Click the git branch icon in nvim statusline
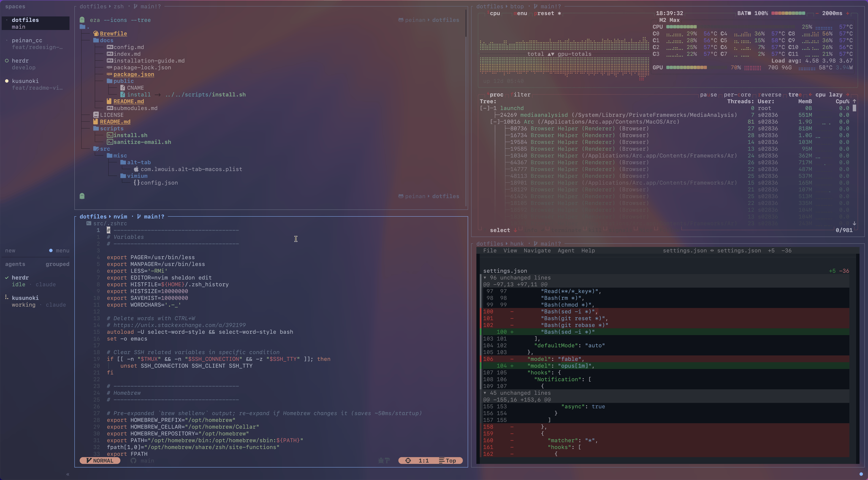 133,461
